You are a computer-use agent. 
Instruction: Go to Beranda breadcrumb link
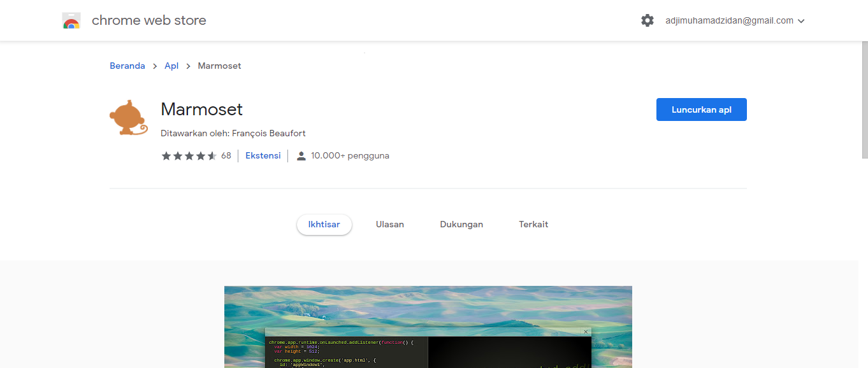point(127,66)
